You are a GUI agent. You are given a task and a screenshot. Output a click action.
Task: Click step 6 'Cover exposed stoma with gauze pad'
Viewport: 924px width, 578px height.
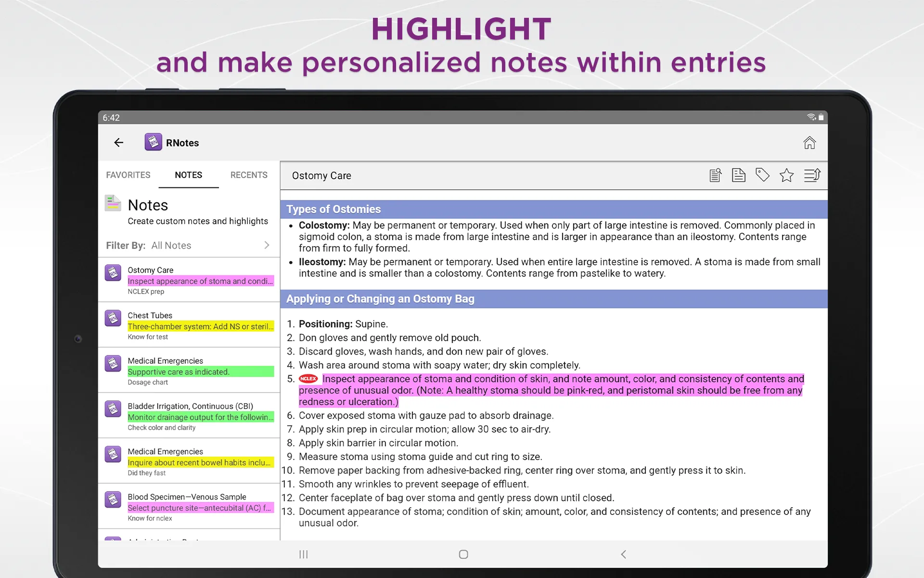[426, 415]
